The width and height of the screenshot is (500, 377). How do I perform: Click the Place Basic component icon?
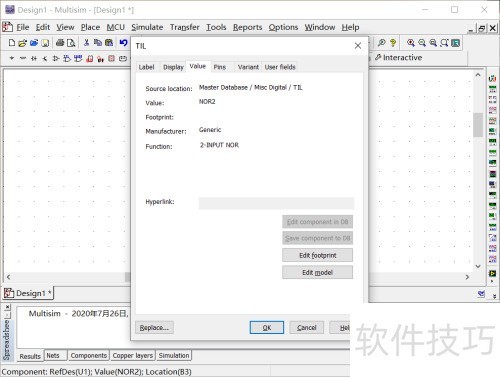pos(23,59)
